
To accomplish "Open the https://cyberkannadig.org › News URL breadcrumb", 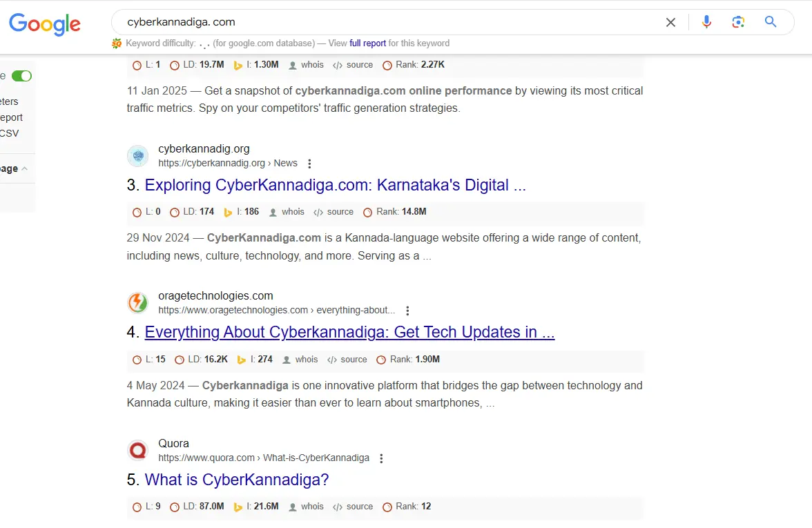I will click(x=228, y=163).
